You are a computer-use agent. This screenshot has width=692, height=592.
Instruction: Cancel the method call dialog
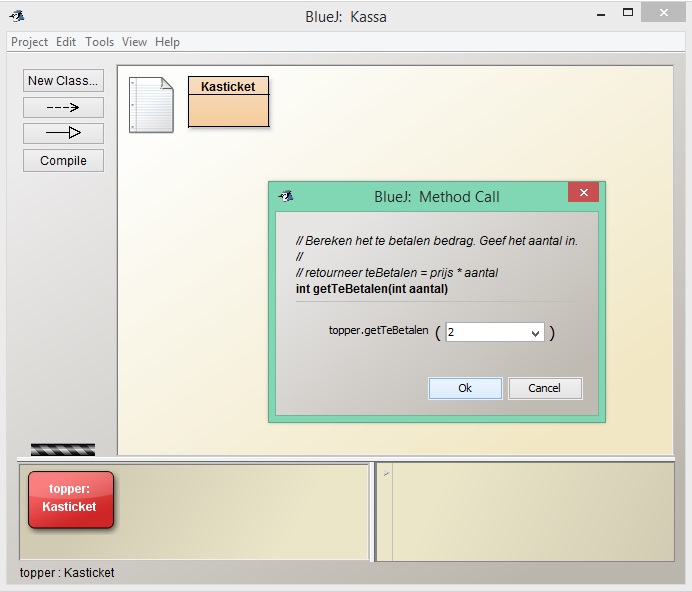pos(545,388)
